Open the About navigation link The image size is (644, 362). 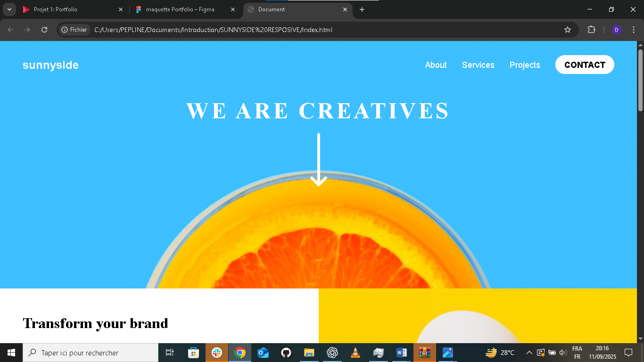coord(436,65)
